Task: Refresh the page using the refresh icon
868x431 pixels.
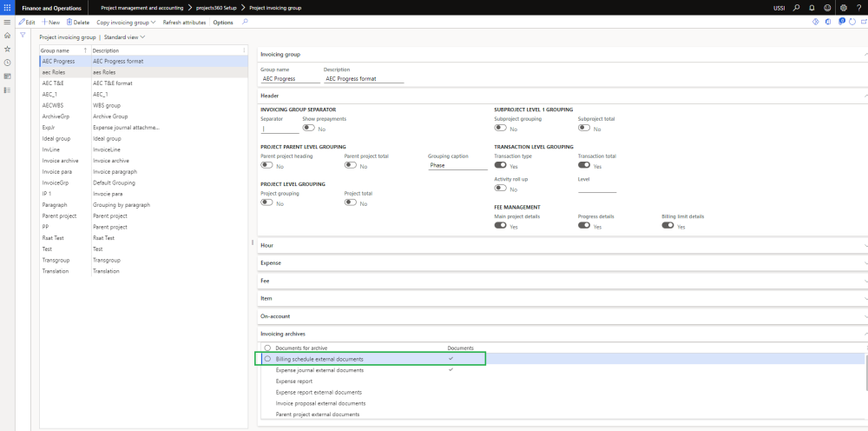Action: [852, 22]
